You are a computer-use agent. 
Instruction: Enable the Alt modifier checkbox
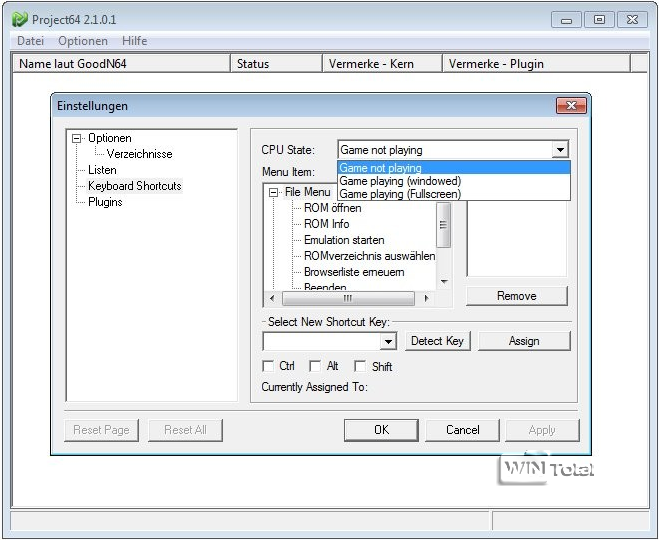pyautogui.click(x=315, y=366)
